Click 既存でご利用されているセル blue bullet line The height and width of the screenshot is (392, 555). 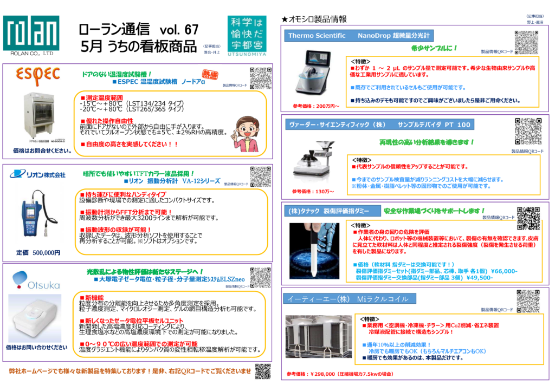pos(408,87)
